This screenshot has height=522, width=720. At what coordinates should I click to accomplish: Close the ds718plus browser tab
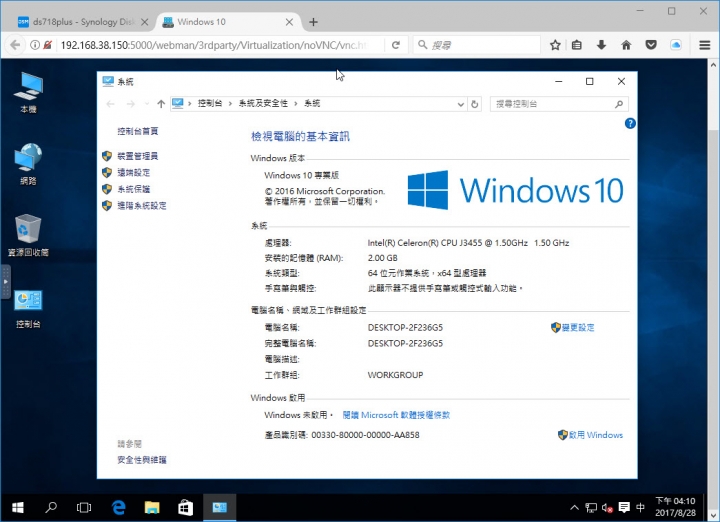click(x=144, y=22)
